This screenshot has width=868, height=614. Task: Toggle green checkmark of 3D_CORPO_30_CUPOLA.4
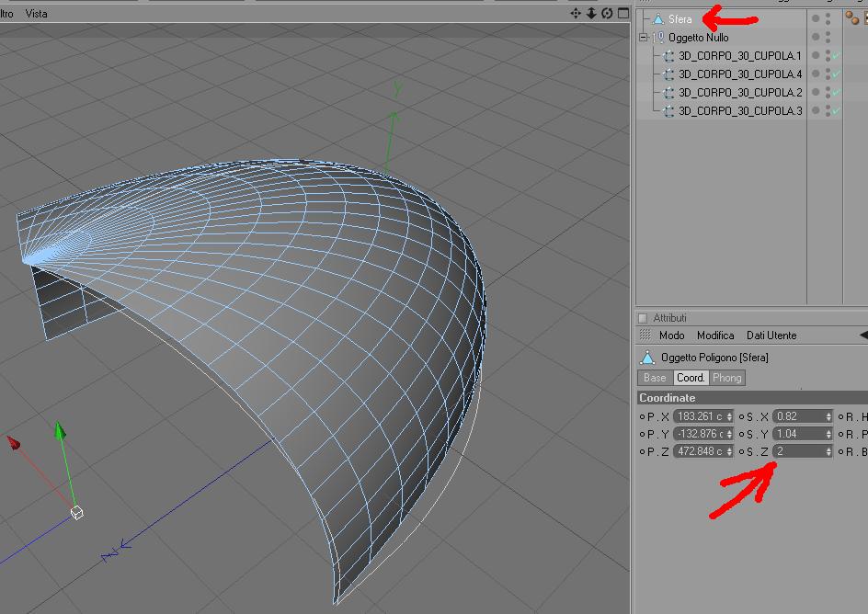pyautogui.click(x=836, y=74)
